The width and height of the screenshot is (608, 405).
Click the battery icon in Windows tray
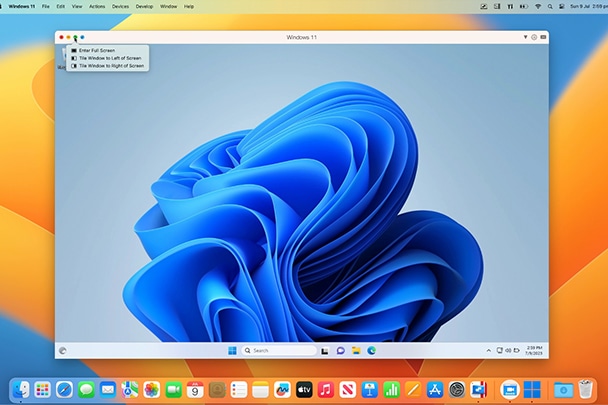pyautogui.click(x=516, y=350)
